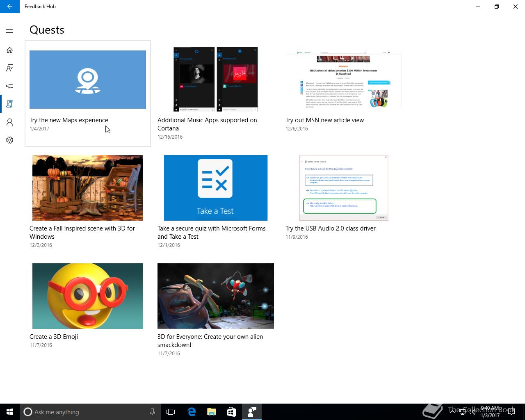Open 'Take a secure quiz with Microsoft Forms' title
525x420 pixels.
(x=211, y=233)
